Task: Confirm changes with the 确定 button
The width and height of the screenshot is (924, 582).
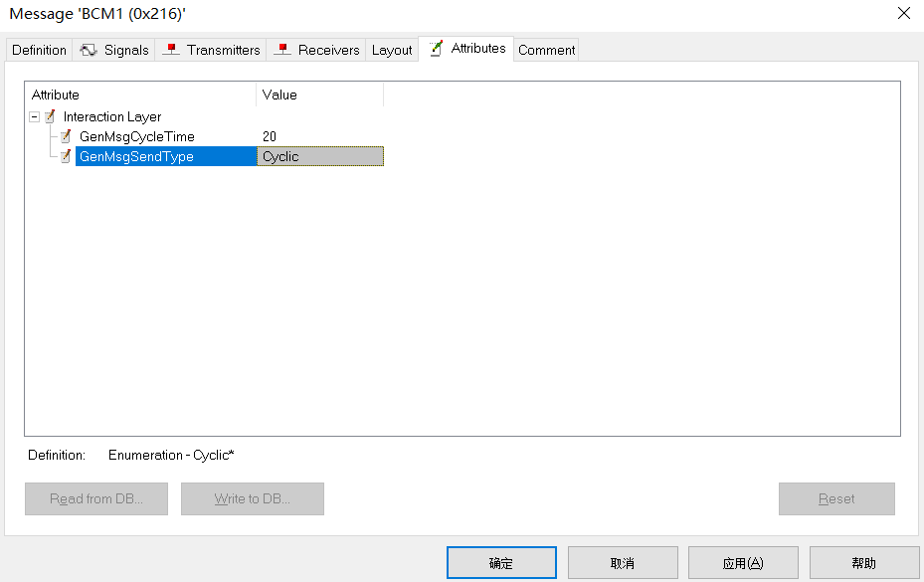Action: (x=501, y=561)
